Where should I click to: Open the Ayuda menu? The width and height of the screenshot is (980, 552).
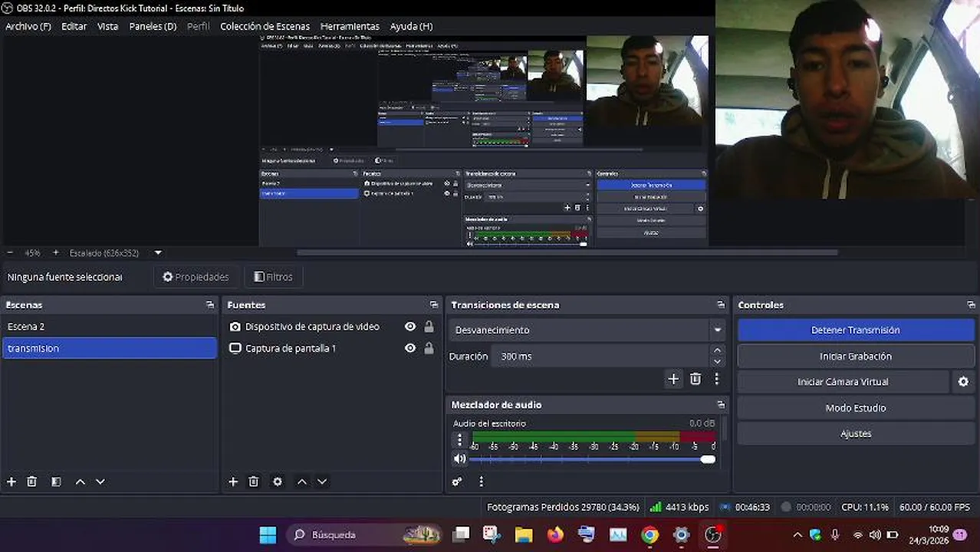411,26
